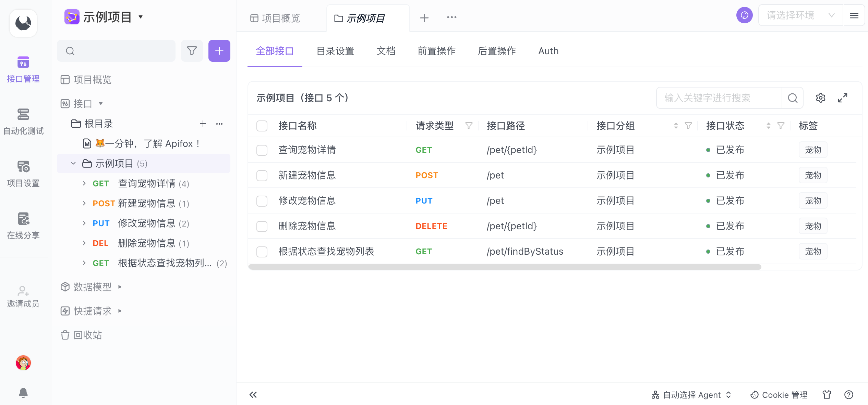Expand the POST 新建宠物信息 tree node
Image resolution: width=868 pixels, height=405 pixels.
click(84, 204)
